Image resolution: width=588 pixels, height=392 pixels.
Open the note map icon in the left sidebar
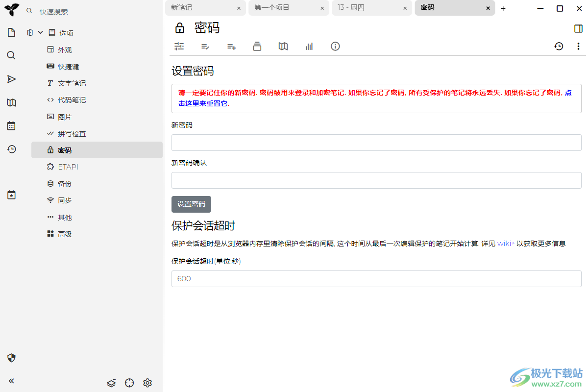[x=11, y=102]
